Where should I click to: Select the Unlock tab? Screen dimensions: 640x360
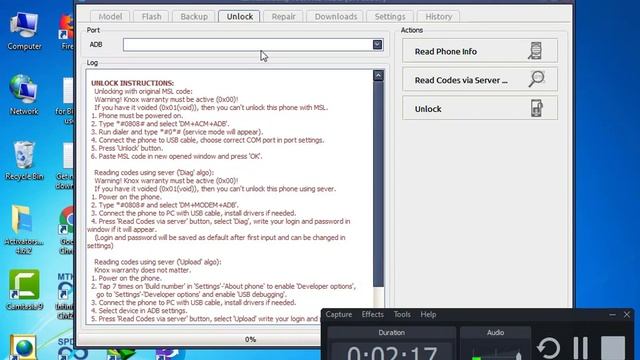240,16
